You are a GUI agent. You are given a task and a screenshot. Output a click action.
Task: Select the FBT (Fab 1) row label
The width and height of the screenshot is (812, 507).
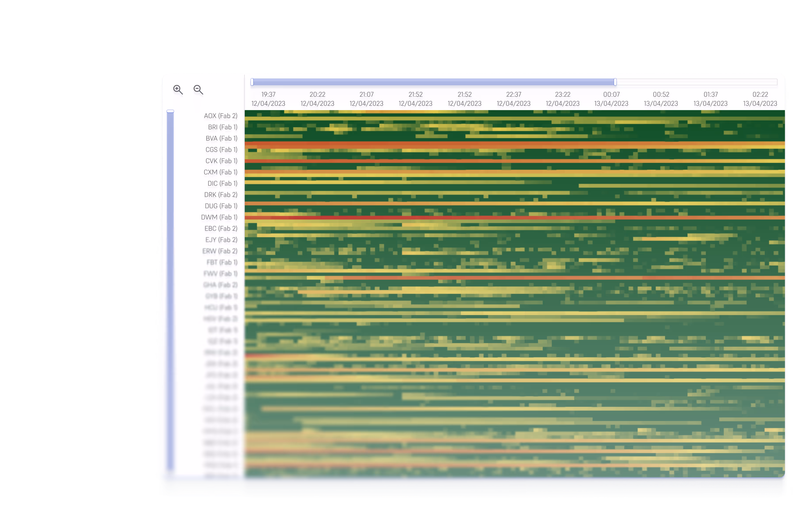[222, 262]
